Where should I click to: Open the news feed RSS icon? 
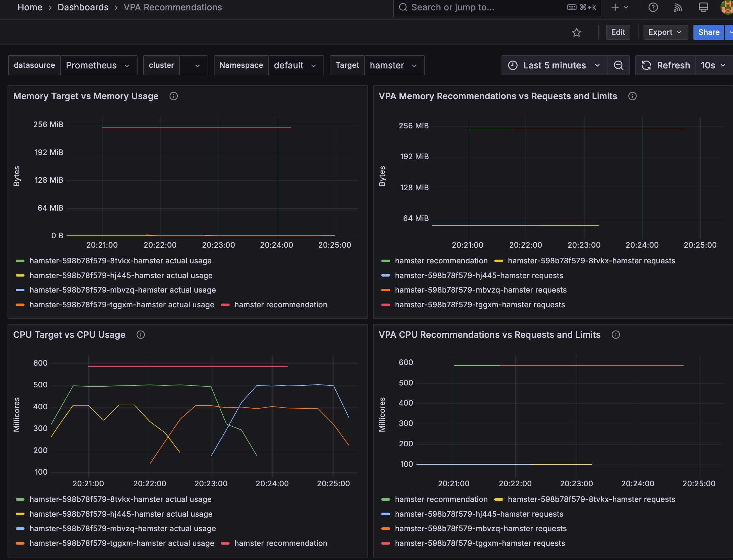point(678,7)
